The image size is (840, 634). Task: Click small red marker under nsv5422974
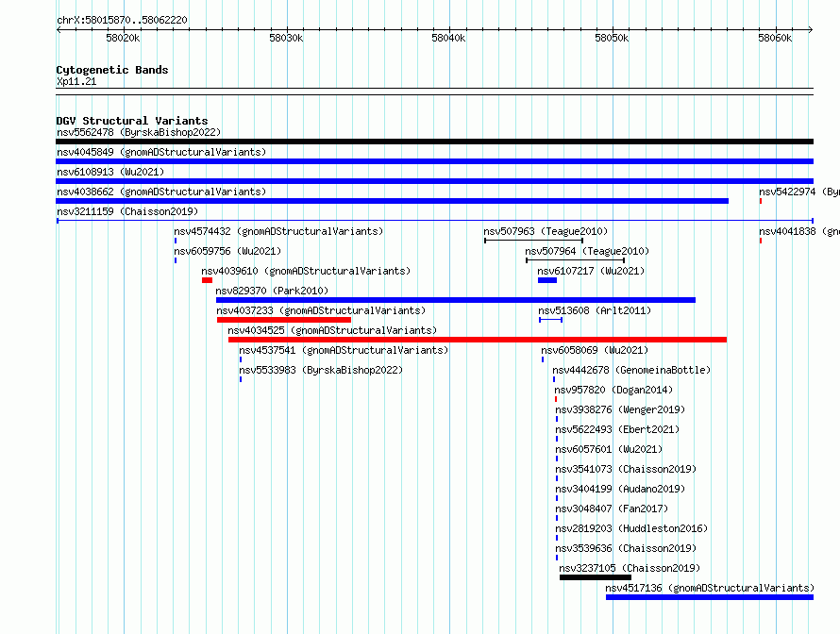click(x=760, y=201)
